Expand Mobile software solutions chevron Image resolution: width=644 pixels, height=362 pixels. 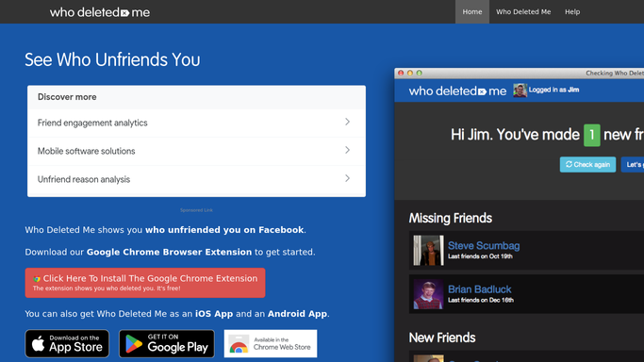[x=348, y=150]
